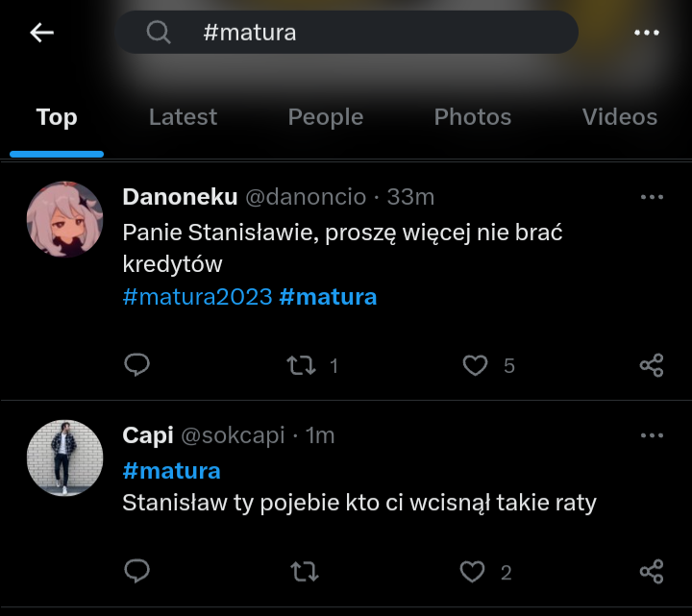Go to the Videos tab
The width and height of the screenshot is (692, 616).
620,117
